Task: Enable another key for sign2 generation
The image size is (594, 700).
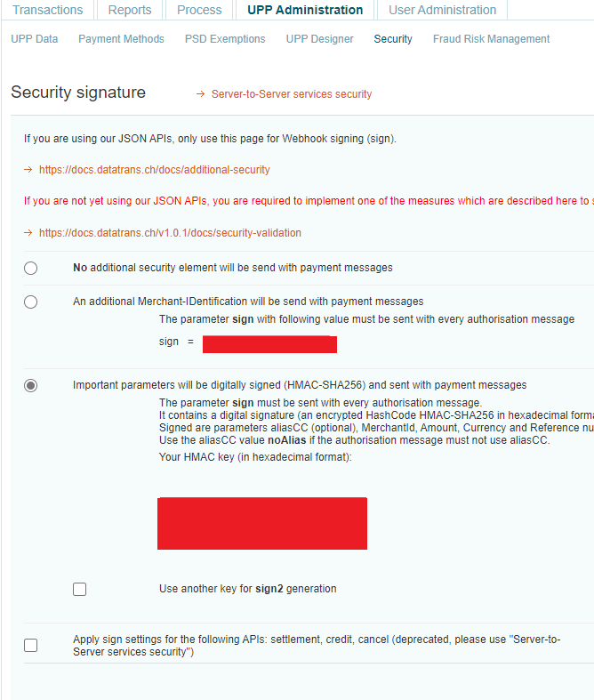Action: pos(80,589)
